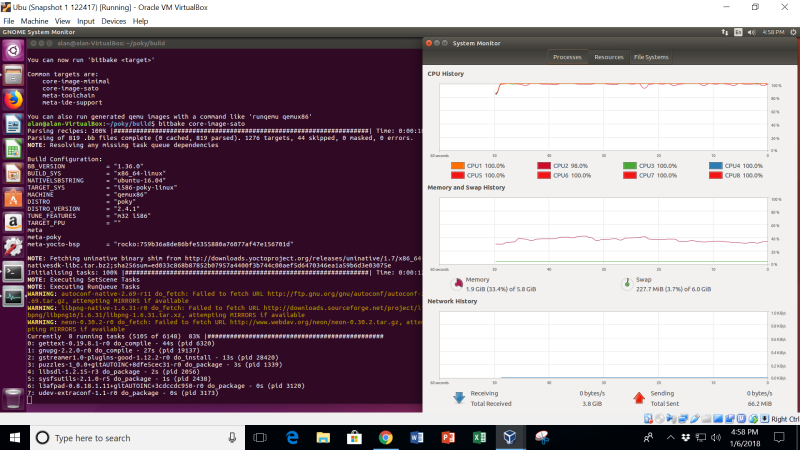The height and width of the screenshot is (450, 800).
Task: Open Microsoft Store from Windows taskbar
Action: point(354,438)
